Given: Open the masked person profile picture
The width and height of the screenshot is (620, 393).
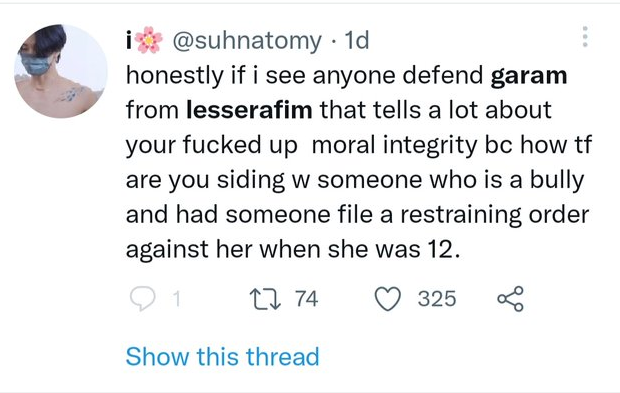Looking at the screenshot, I should pos(60,71).
